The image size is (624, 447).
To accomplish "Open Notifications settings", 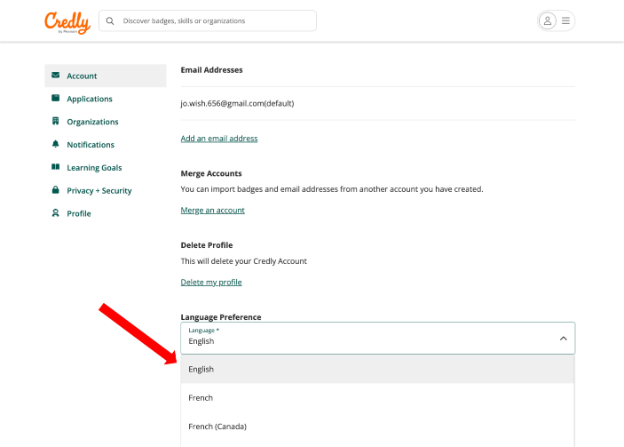I will pos(90,145).
